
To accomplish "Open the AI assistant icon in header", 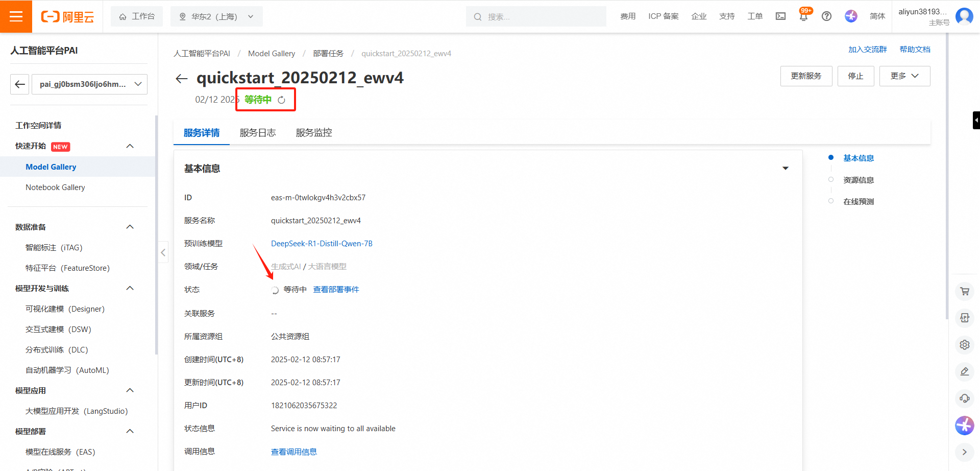I will pos(851,16).
